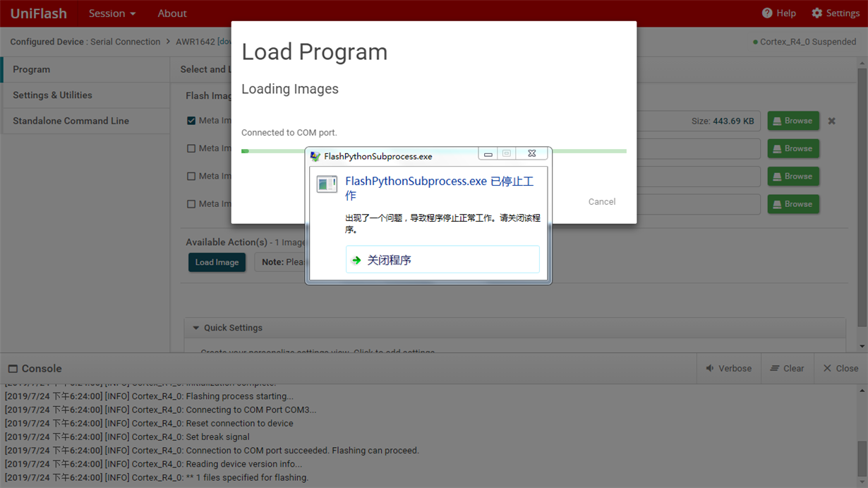Click 'Reading device version info...' log line
Screen dimensions: 868x488
coord(153,464)
